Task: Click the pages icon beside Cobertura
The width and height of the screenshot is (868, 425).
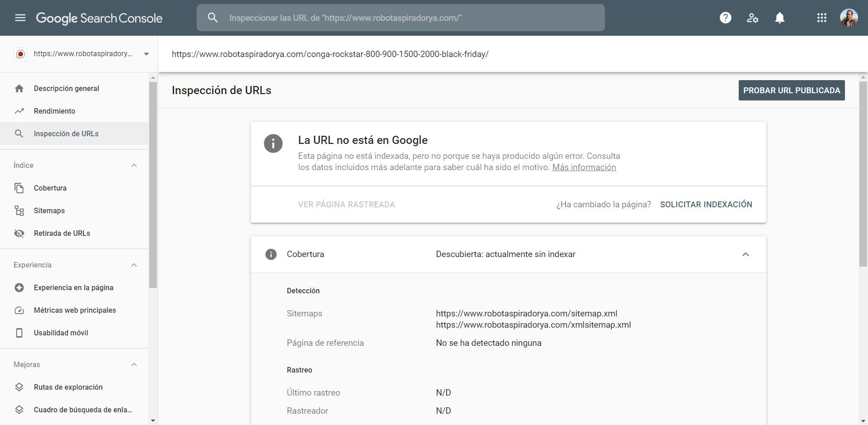Action: coord(19,188)
